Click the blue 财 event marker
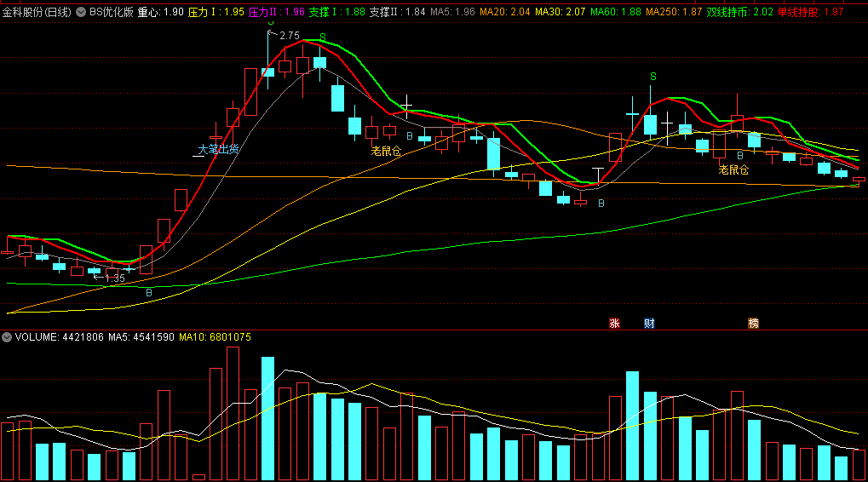The image size is (868, 482). click(x=649, y=323)
